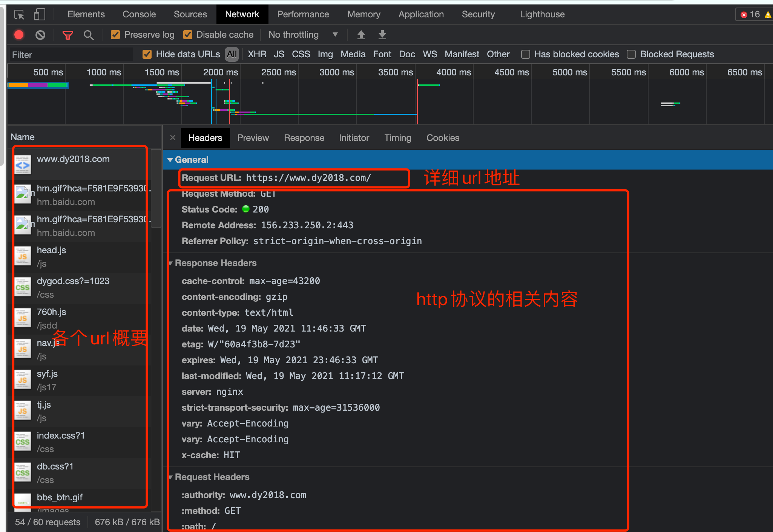Click the clear network log icon
Viewport: 773px width, 532px height.
coord(40,35)
